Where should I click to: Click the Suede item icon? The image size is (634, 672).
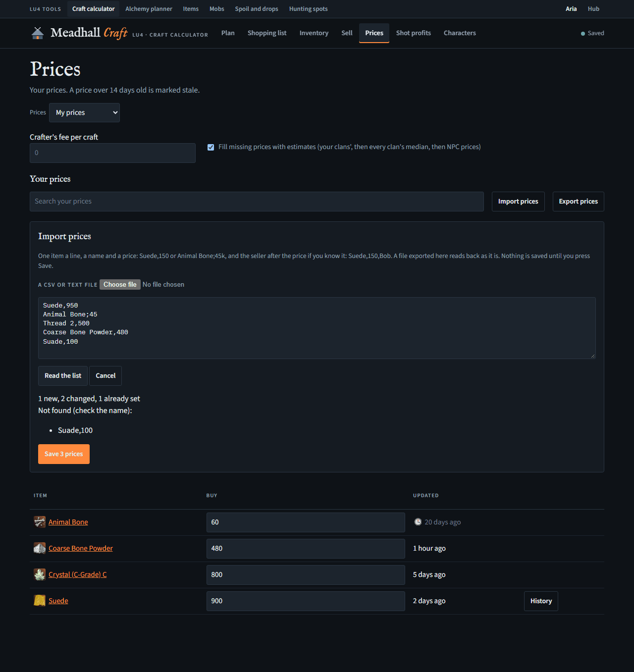(40, 601)
